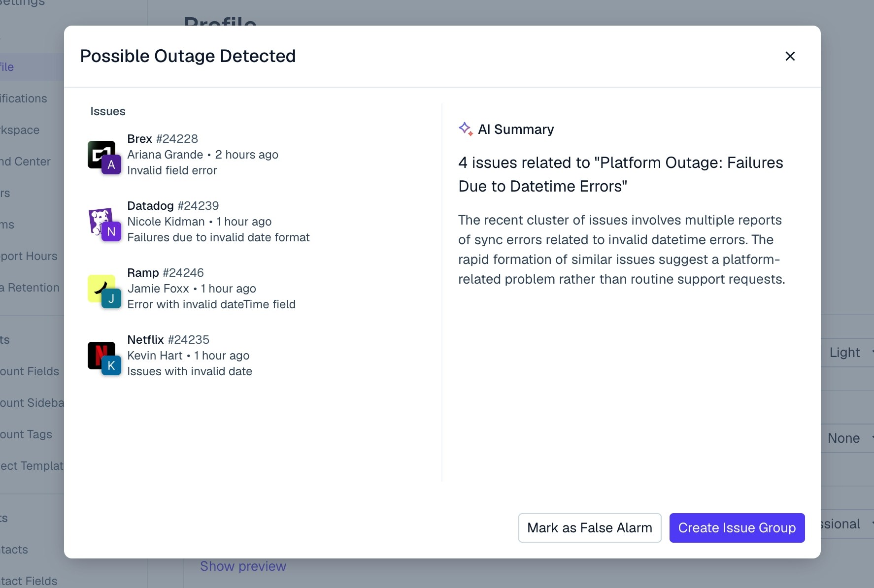The width and height of the screenshot is (874, 588).
Task: Open Notifications in background sidebar
Action: pyautogui.click(x=24, y=98)
